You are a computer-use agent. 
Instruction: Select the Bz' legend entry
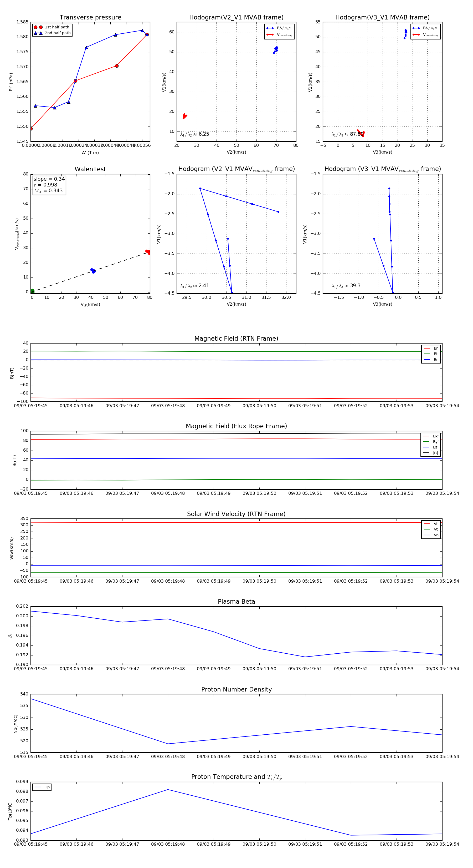pos(431,447)
